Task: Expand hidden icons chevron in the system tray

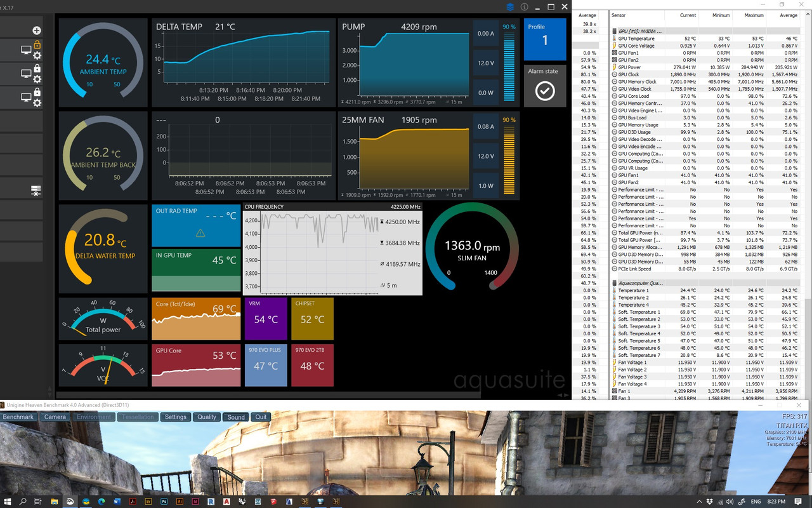Action: [700, 501]
